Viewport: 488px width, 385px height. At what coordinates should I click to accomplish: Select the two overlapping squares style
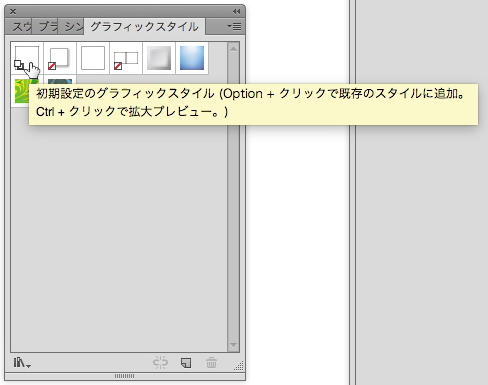point(126,58)
